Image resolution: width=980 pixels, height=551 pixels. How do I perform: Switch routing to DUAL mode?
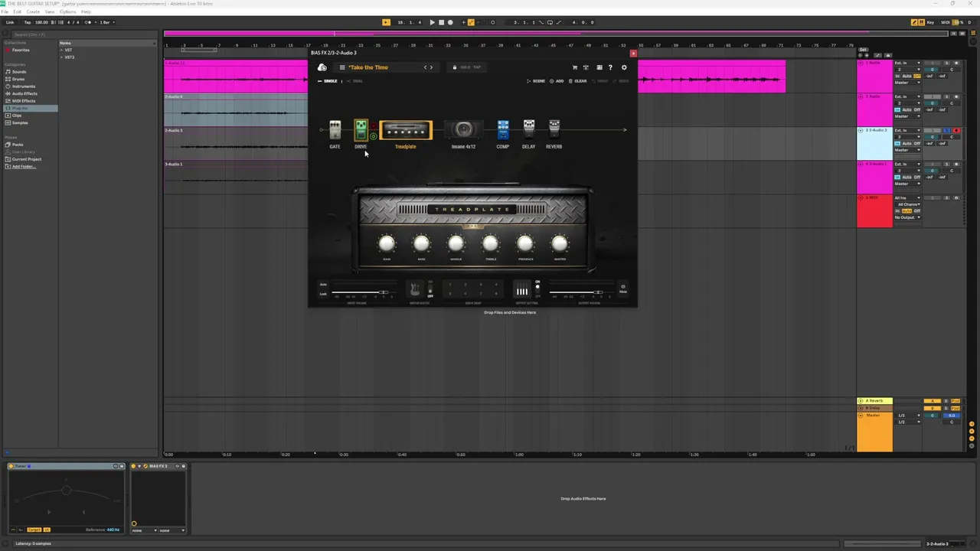(x=355, y=81)
